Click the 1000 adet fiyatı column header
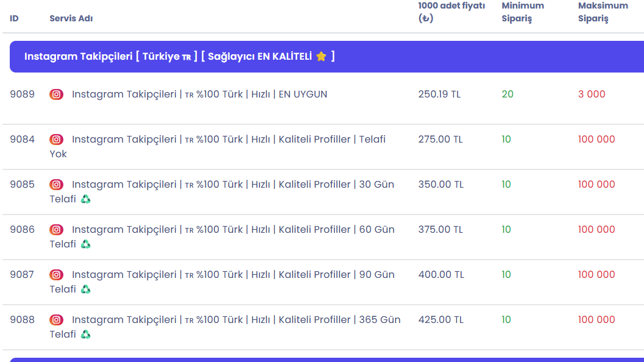The image size is (644, 362). coord(451,12)
